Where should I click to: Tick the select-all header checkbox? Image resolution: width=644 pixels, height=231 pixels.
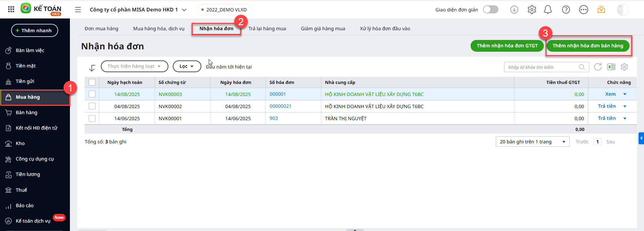pos(92,82)
